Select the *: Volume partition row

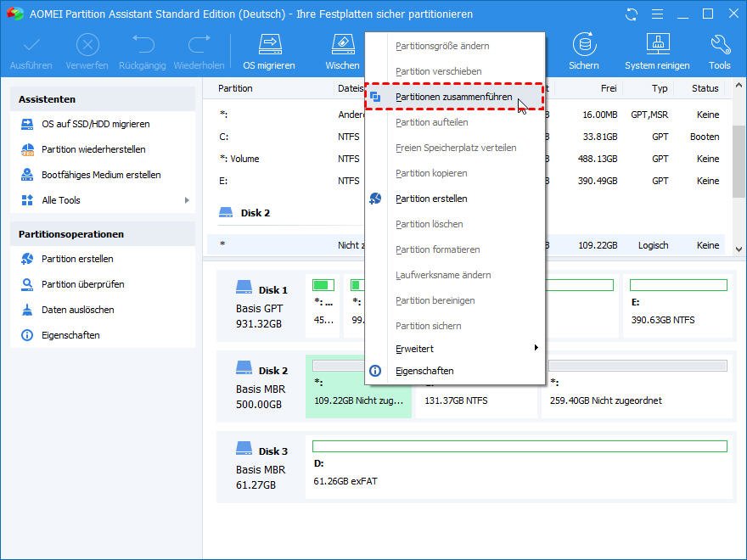[x=467, y=159]
